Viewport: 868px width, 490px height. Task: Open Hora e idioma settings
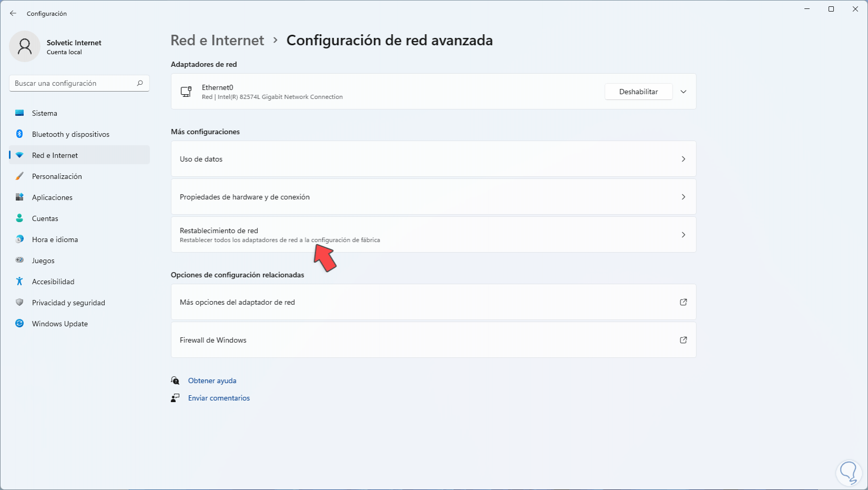tap(79, 239)
